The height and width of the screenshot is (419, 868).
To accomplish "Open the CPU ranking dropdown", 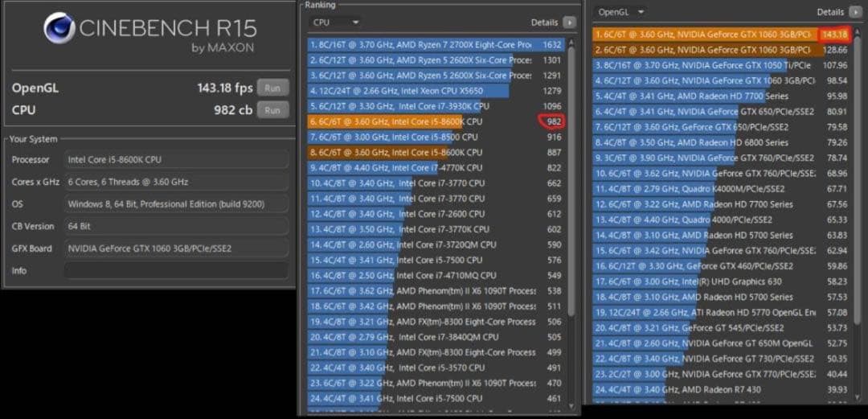I will point(335,23).
